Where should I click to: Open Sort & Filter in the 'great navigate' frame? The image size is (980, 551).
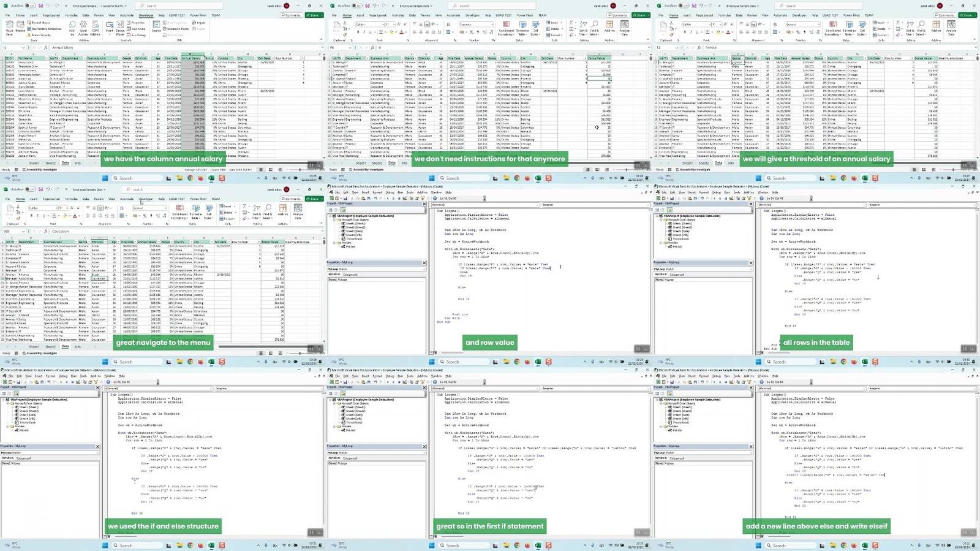tap(257, 211)
